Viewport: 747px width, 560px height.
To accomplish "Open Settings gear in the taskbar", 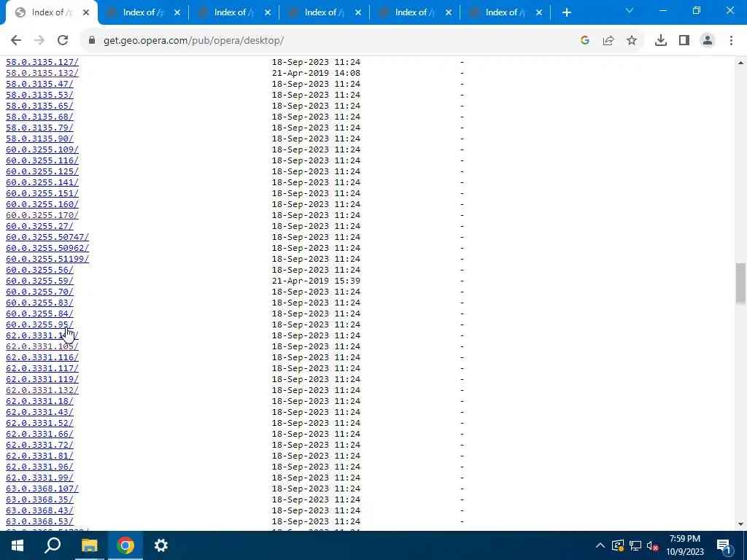I will click(161, 545).
